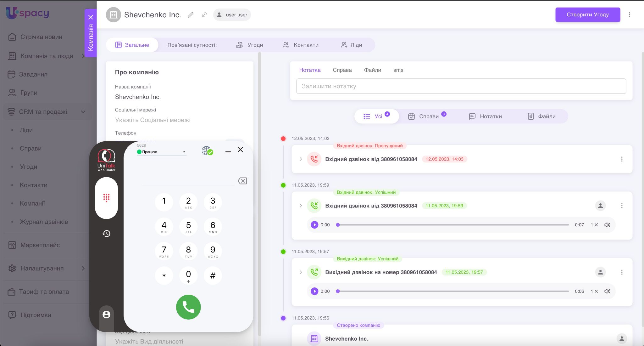Open the Працюю status dropdown
The width and height of the screenshot is (644, 346).
click(x=162, y=152)
